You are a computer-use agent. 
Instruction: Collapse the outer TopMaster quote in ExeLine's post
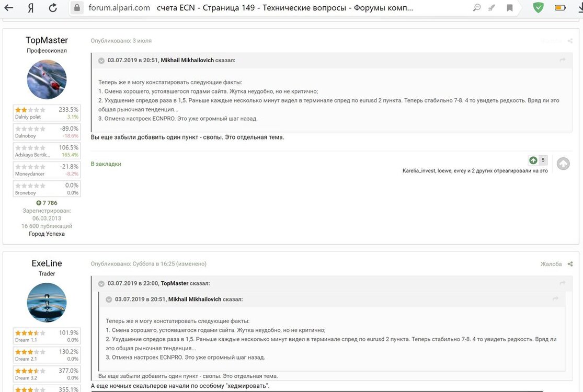101,284
